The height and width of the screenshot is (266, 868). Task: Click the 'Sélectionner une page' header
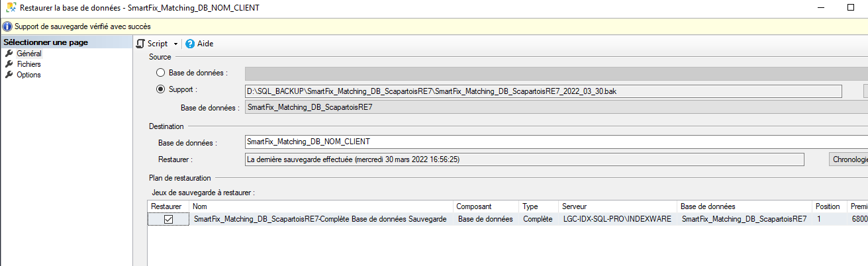(x=66, y=43)
